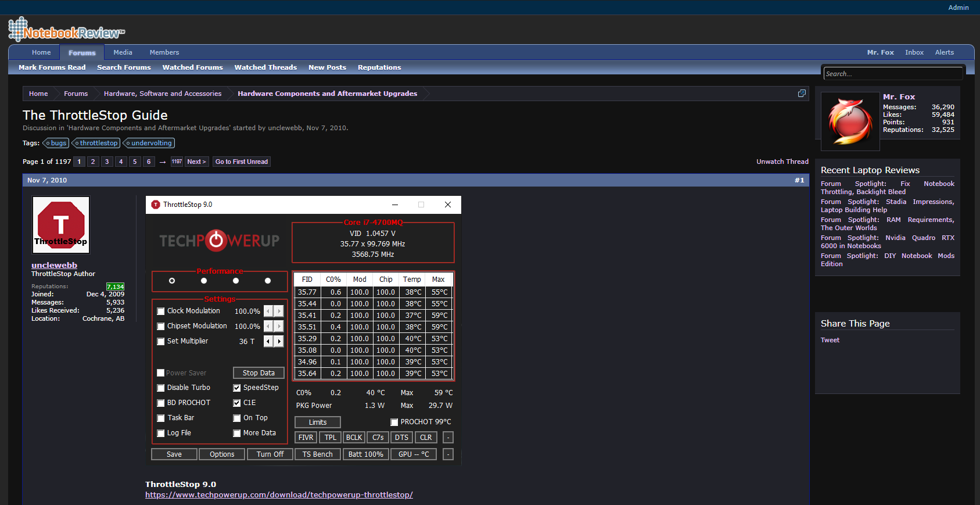The image size is (980, 505).
Task: Open the Limits window
Action: click(318, 422)
